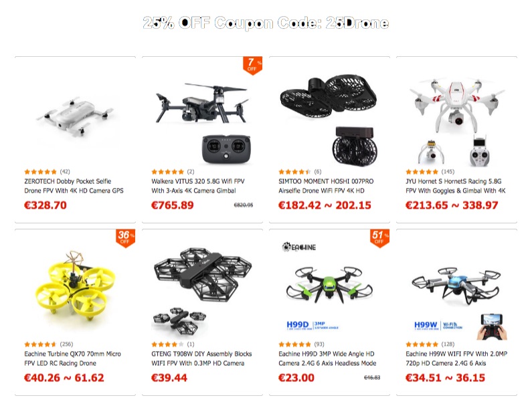Click the 36% OFF discount badge
This screenshot has width=532, height=414.
click(126, 238)
